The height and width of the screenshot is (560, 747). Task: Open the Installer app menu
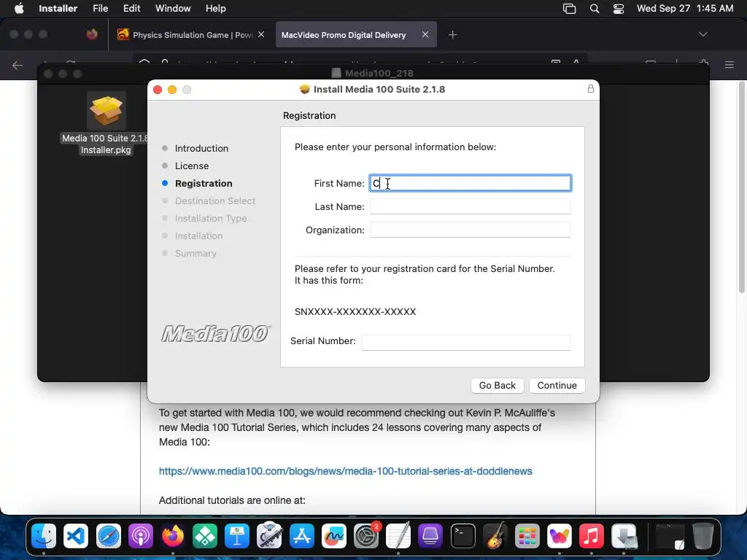[58, 9]
